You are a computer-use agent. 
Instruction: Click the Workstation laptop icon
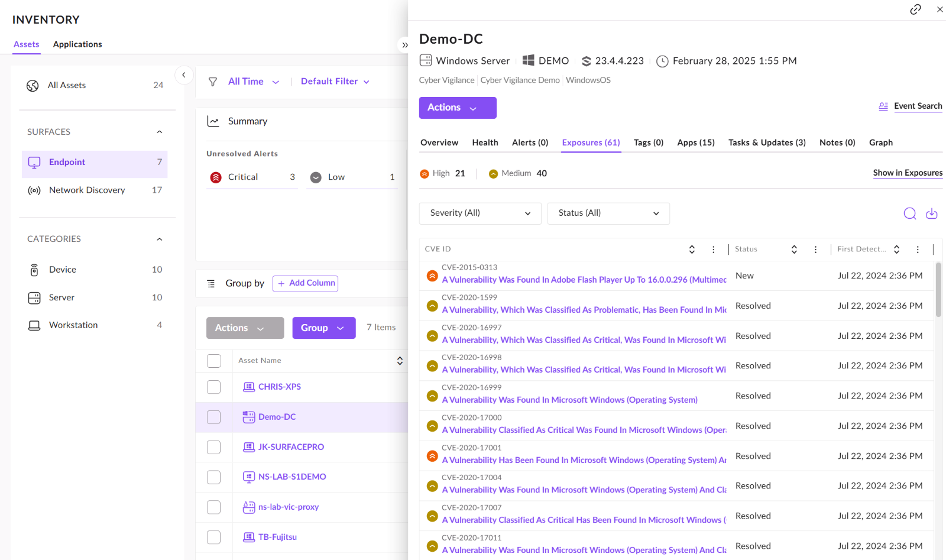(x=34, y=325)
